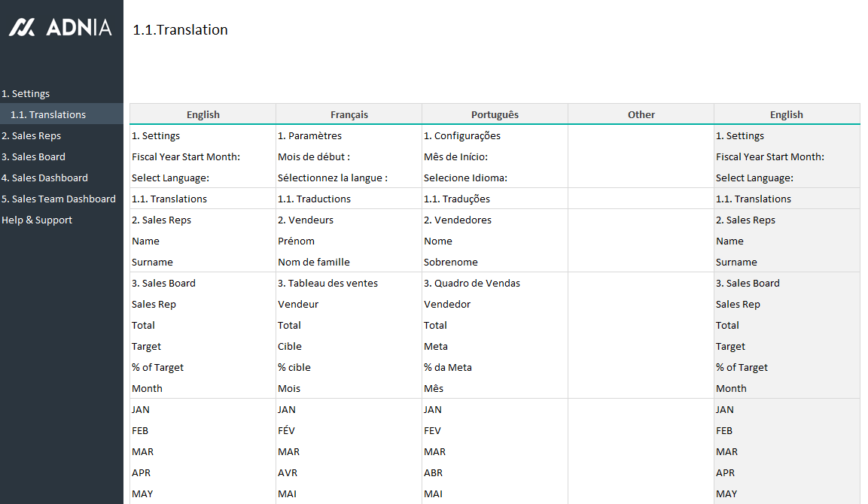Navigate to 4. Sales Dashboard
The height and width of the screenshot is (504, 868).
click(44, 178)
